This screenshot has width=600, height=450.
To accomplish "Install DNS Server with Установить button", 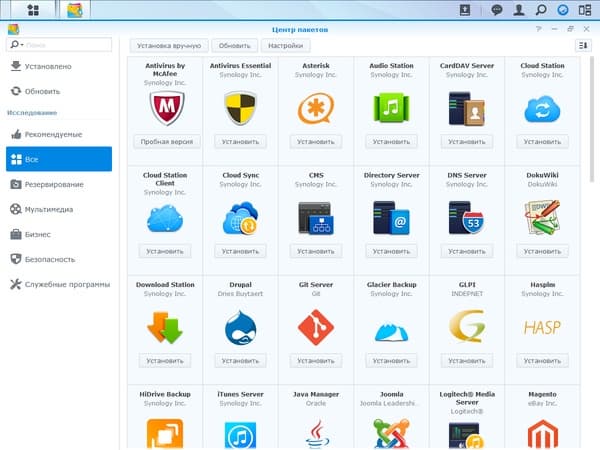I will (x=467, y=251).
